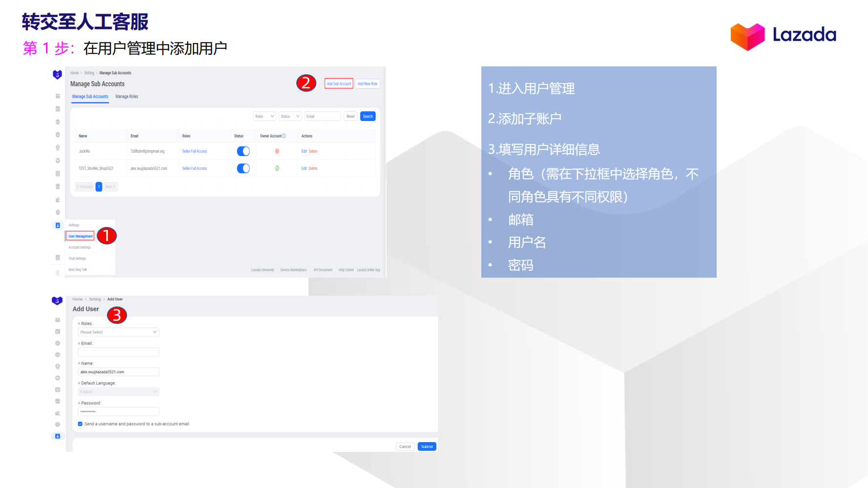Click Edit link for TEST_ShuWei_Shop5521

click(304, 168)
